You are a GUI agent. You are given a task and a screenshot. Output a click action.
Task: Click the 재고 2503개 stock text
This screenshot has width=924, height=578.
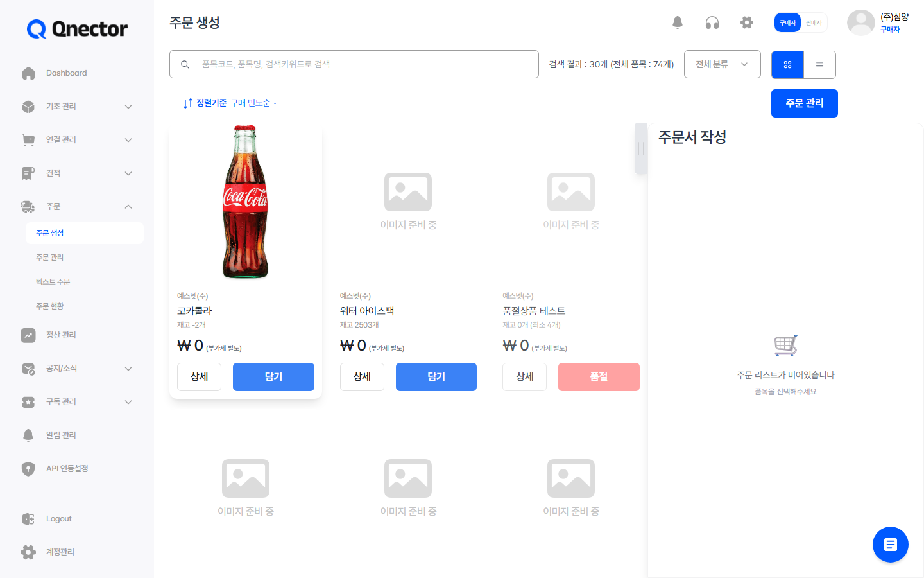coord(359,325)
